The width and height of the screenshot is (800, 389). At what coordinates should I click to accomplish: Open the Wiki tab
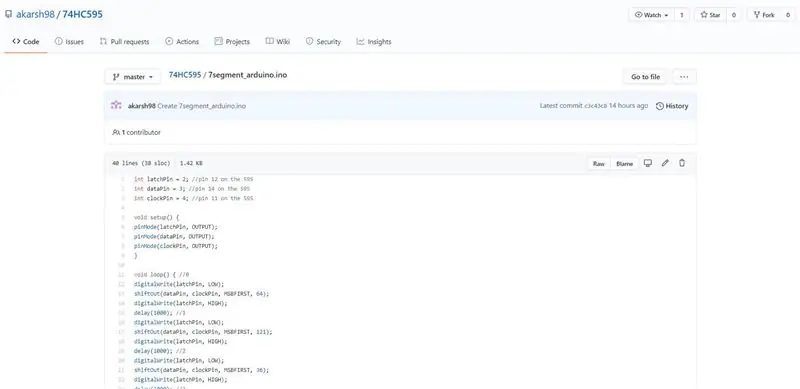[x=278, y=42]
